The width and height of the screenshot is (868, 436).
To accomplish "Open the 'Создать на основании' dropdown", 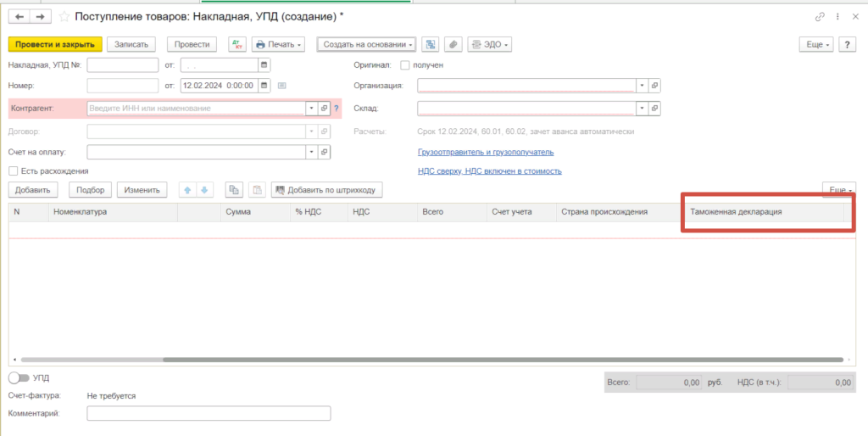I will point(366,44).
